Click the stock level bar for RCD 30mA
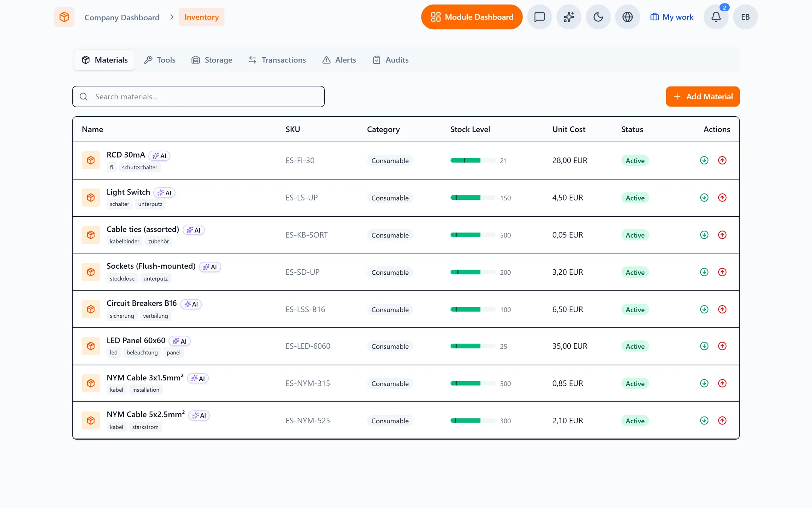 coord(473,160)
